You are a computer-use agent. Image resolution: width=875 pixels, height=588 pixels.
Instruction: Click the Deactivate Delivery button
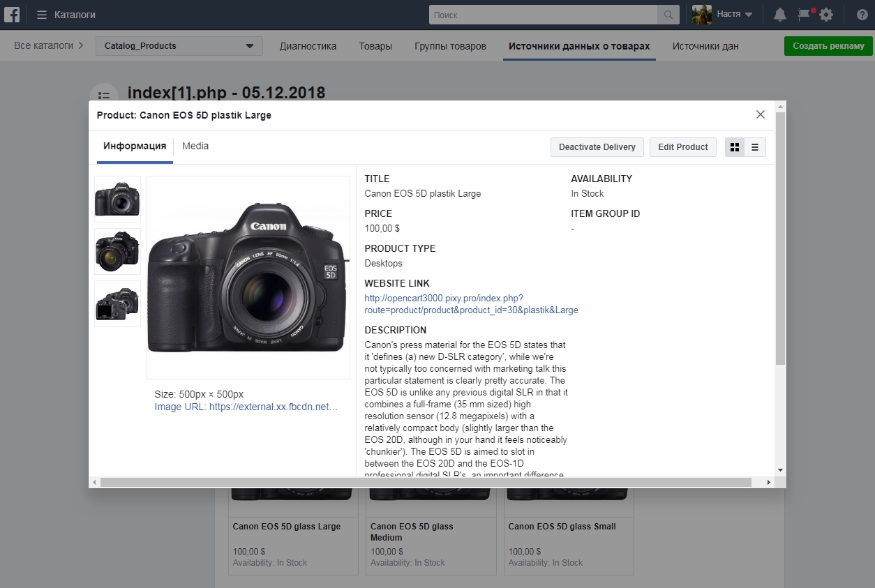(597, 147)
